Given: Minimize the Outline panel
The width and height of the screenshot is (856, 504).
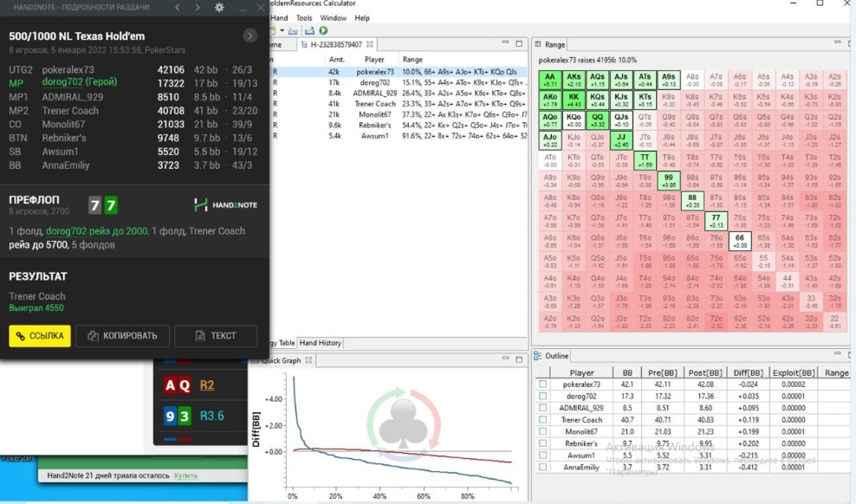Looking at the screenshot, I should (838, 354).
